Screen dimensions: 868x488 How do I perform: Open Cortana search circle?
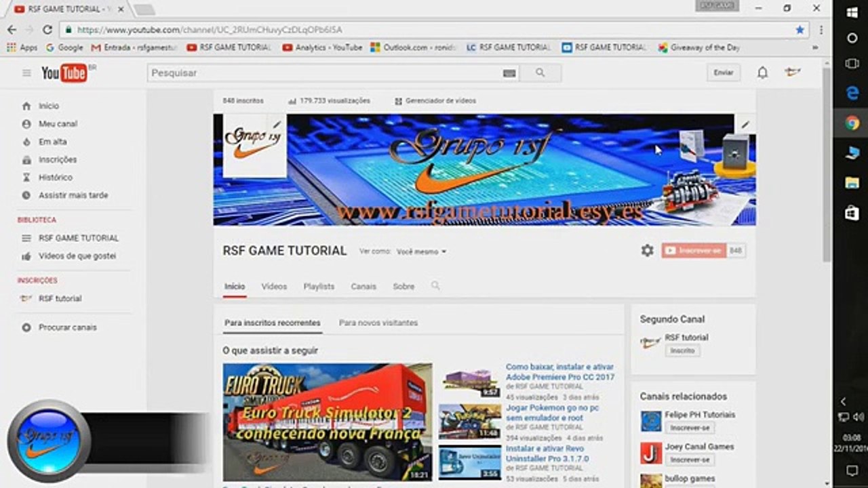coord(852,39)
